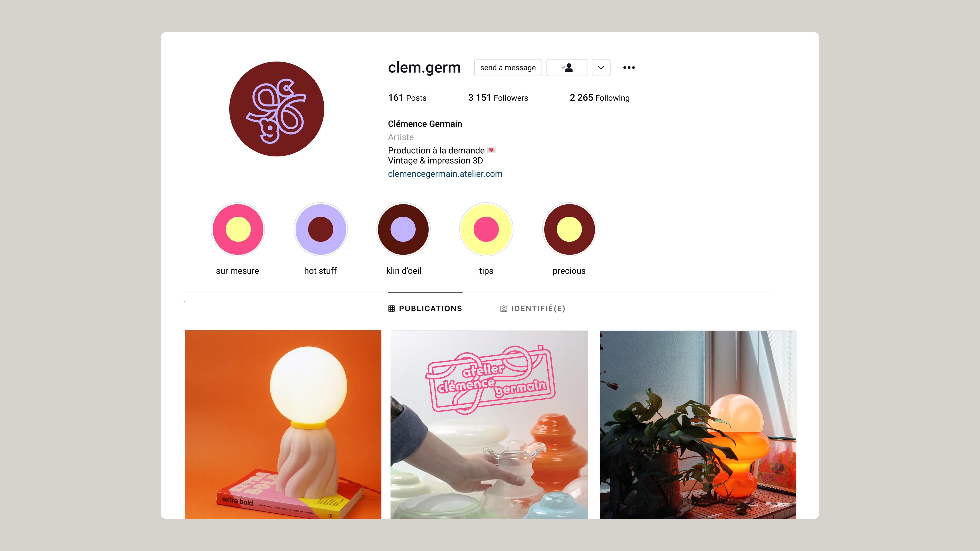Click the CG logo profile picture
Viewport: 980px width, 551px height.
pos(277,109)
